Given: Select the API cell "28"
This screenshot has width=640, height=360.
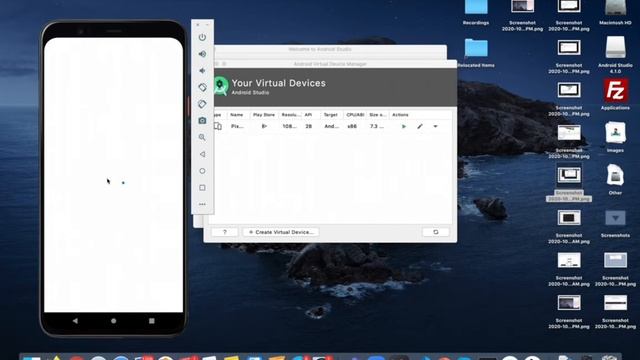Looking at the screenshot, I should pyautogui.click(x=309, y=127).
